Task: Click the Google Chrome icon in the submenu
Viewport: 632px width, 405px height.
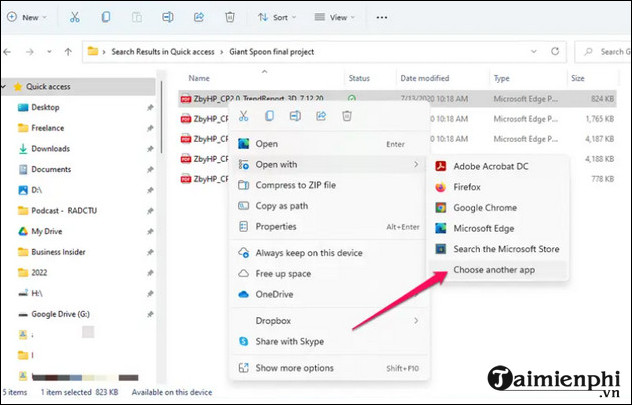Action: [x=441, y=208]
